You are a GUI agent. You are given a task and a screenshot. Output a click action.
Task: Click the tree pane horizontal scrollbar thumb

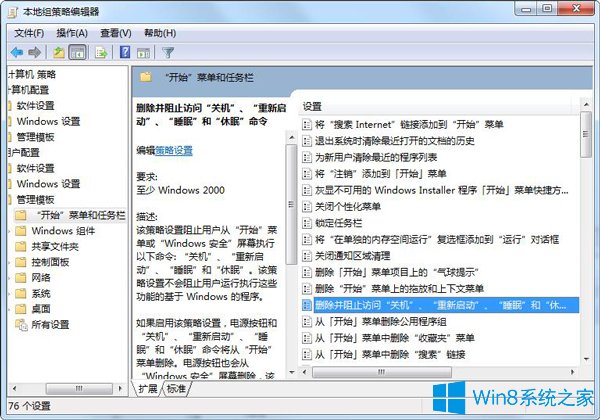pos(79,389)
